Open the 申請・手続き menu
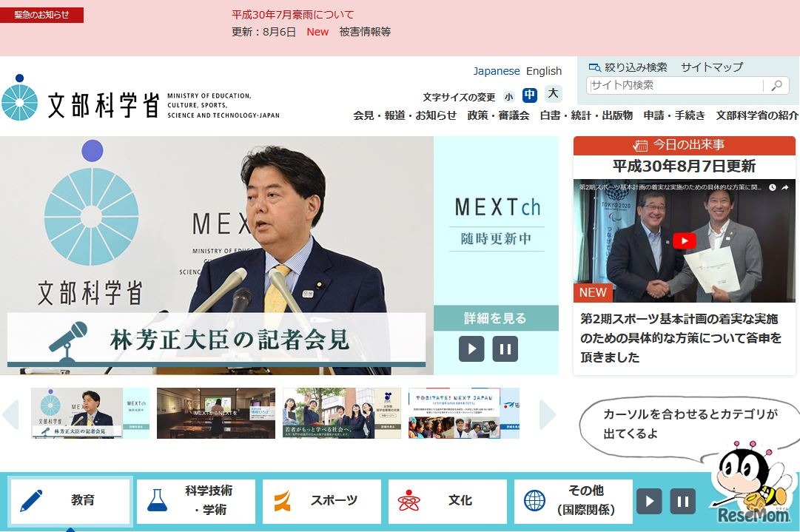800x532 pixels. pos(674,115)
